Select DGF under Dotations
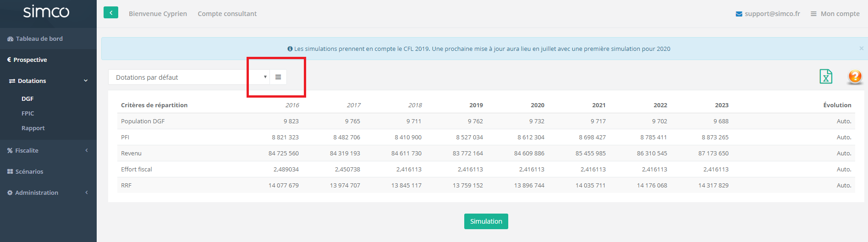868x242 pixels. (x=27, y=99)
